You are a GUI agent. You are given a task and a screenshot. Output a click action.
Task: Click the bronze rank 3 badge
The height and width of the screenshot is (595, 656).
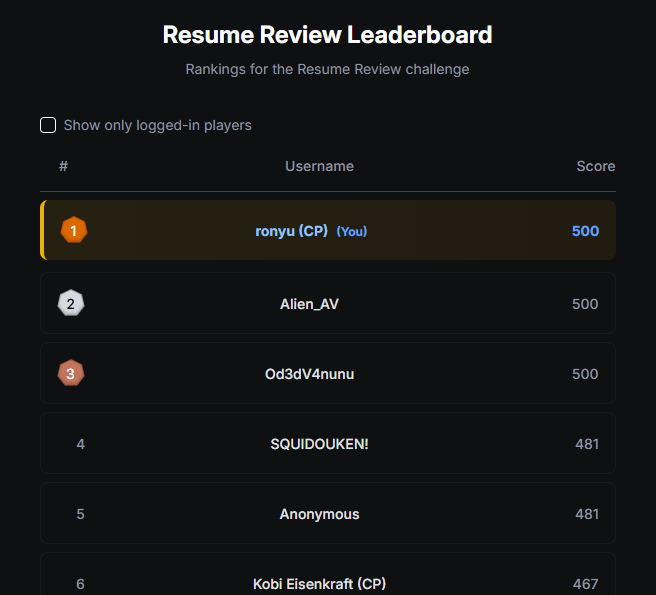pyautogui.click(x=71, y=373)
